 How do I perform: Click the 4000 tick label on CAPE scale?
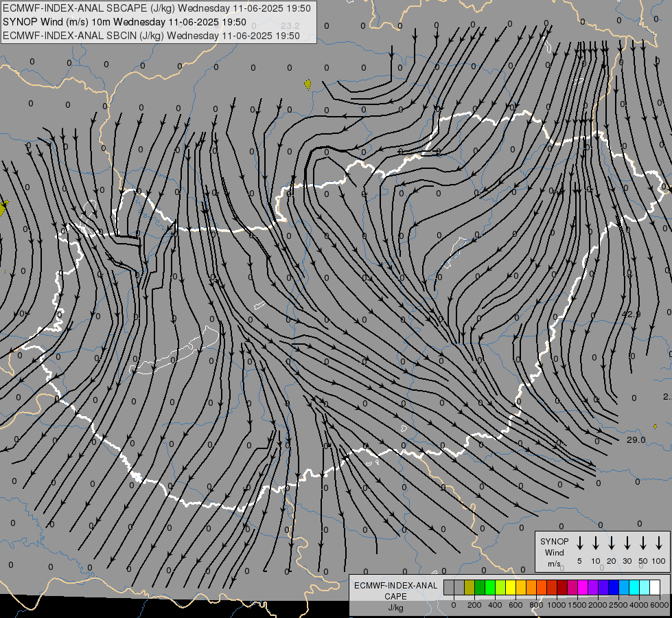[639, 605]
